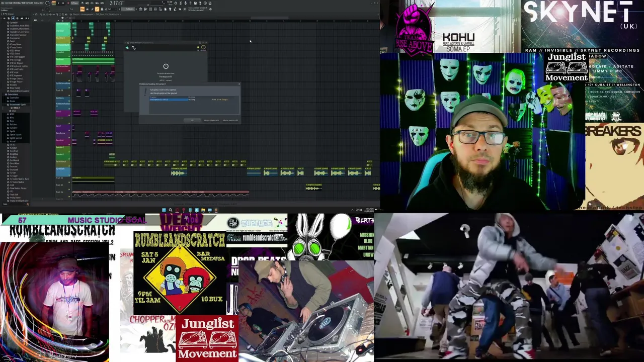
Task: Select Tuner in the Browser list
Action: [x=12, y=41]
